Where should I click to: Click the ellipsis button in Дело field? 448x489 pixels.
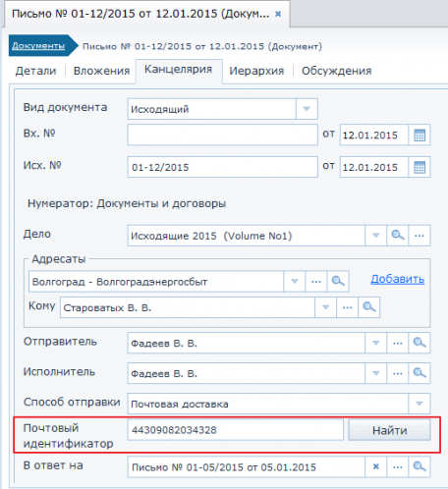pos(420,236)
